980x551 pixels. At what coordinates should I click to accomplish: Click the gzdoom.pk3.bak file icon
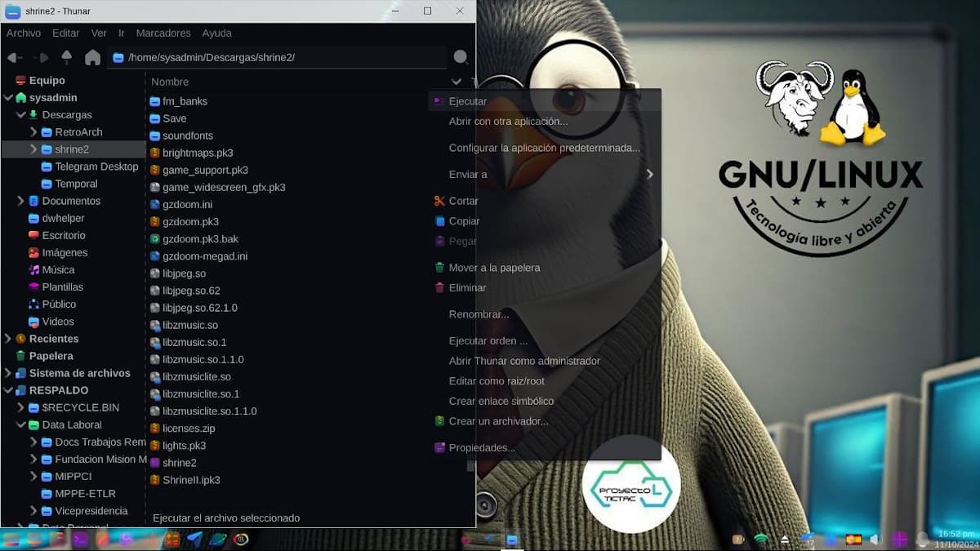[x=155, y=239]
